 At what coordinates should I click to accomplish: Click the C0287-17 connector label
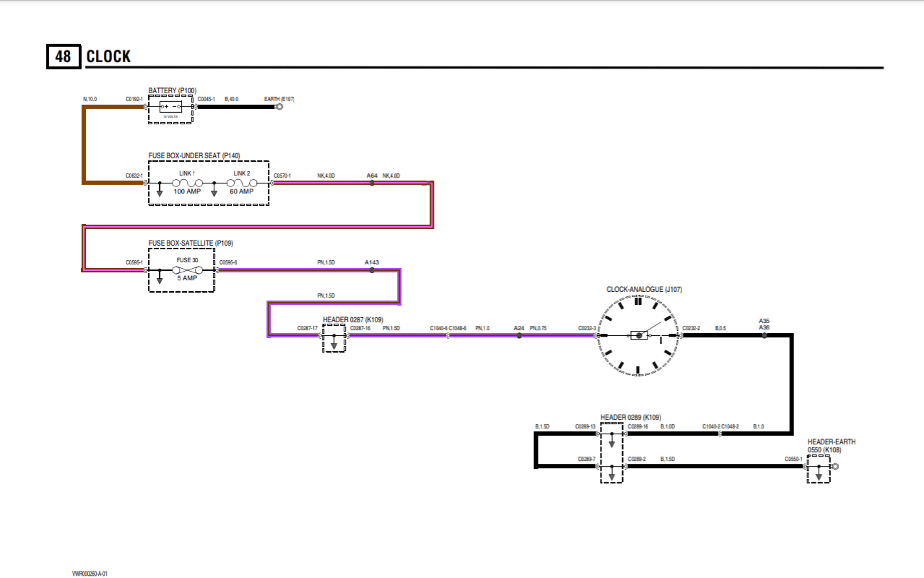(308, 328)
